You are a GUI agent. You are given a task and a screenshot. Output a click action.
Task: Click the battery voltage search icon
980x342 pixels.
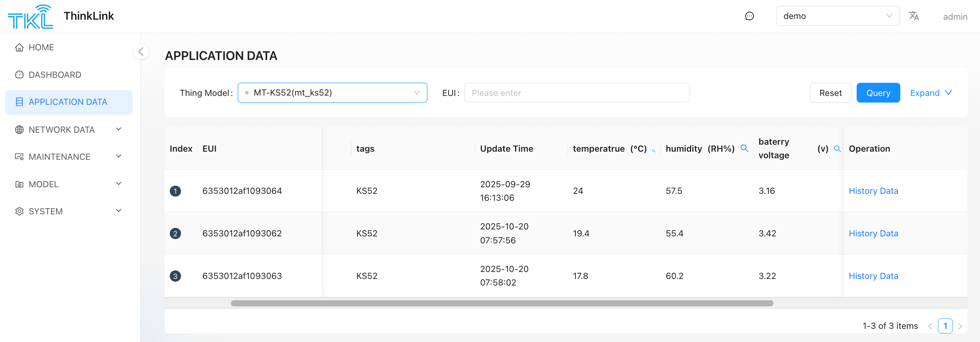click(837, 149)
